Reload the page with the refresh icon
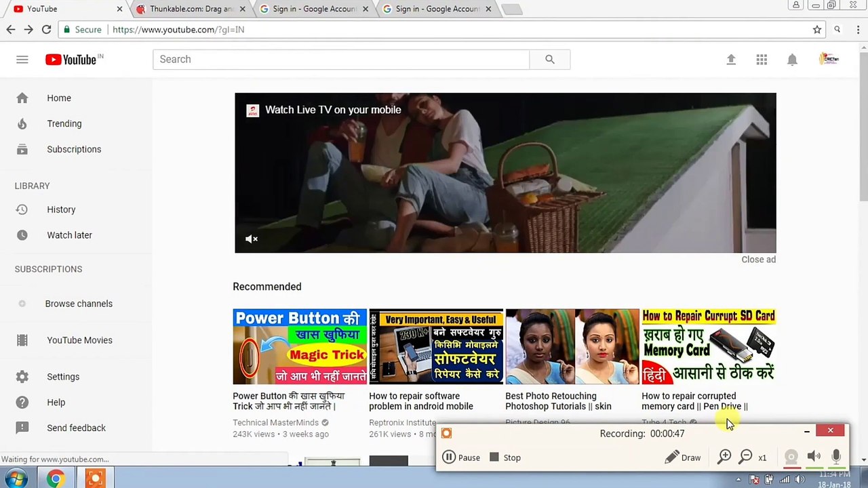The width and height of the screenshot is (868, 488). point(46,30)
